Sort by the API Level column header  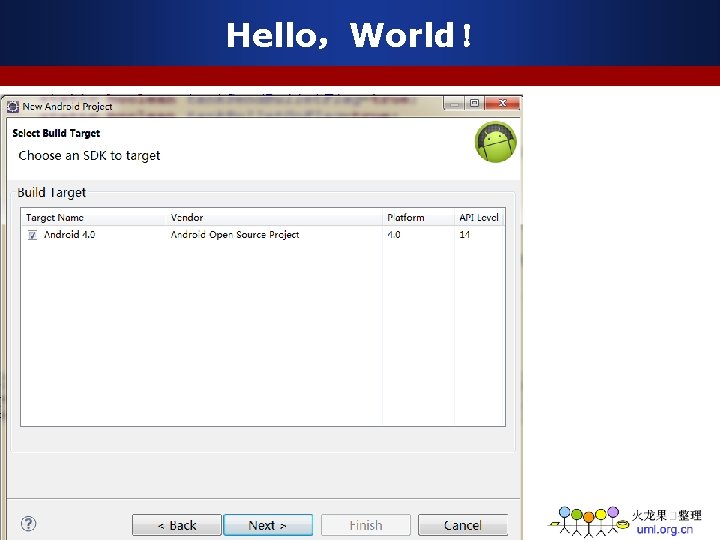[x=479, y=218]
